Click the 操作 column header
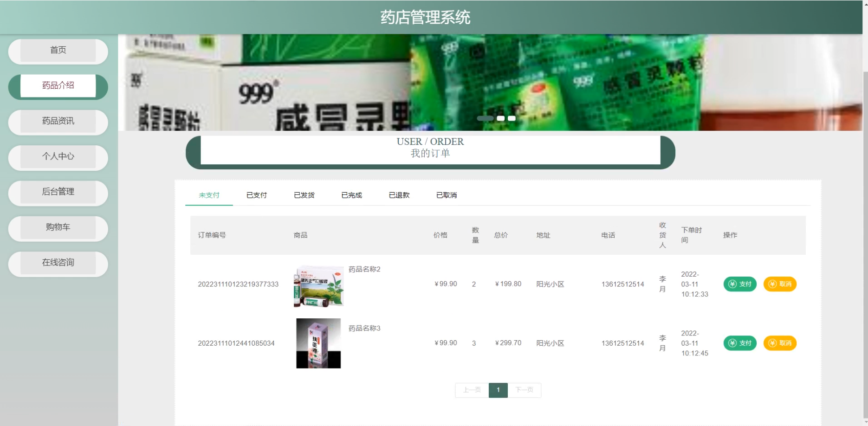This screenshot has width=868, height=426. [x=730, y=235]
